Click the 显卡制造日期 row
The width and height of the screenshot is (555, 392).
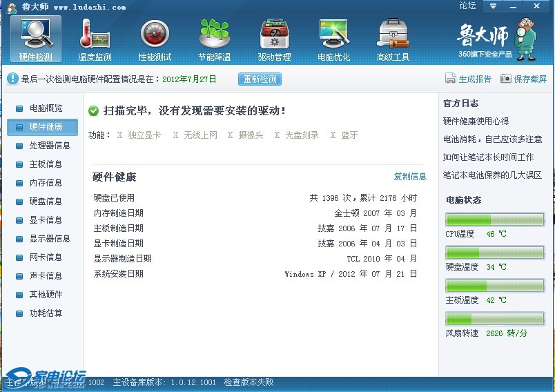255,244
